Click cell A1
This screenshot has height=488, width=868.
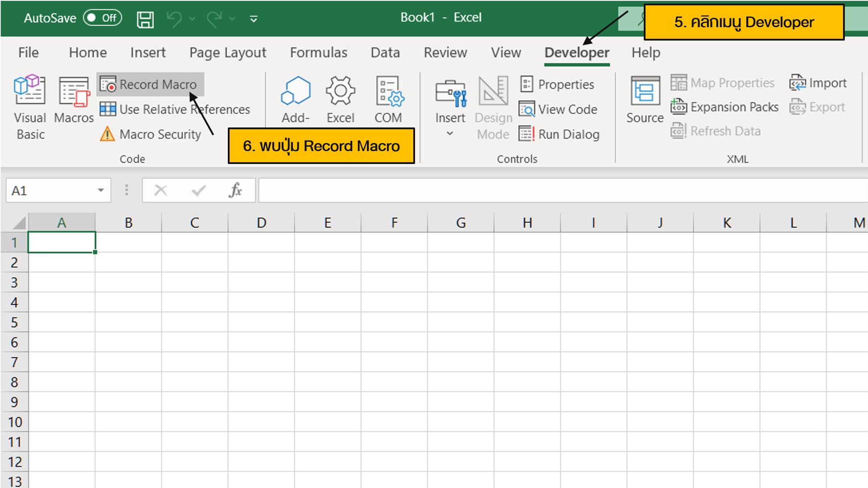[x=62, y=242]
